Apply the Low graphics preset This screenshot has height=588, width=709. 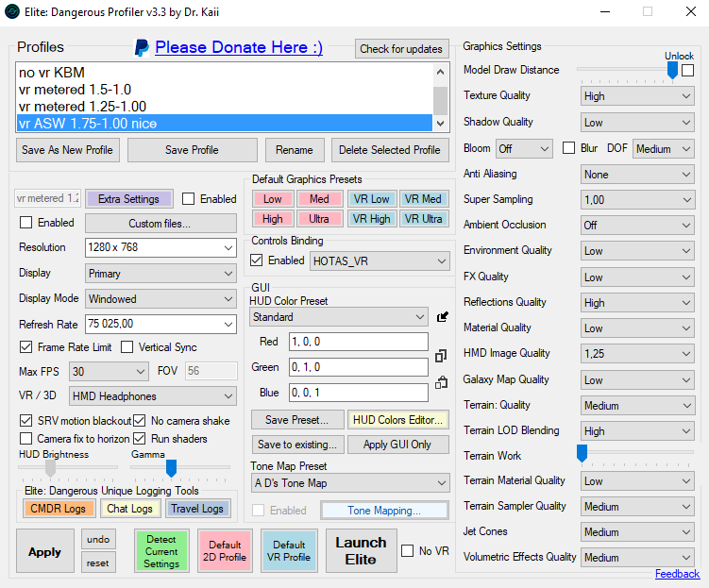273,199
